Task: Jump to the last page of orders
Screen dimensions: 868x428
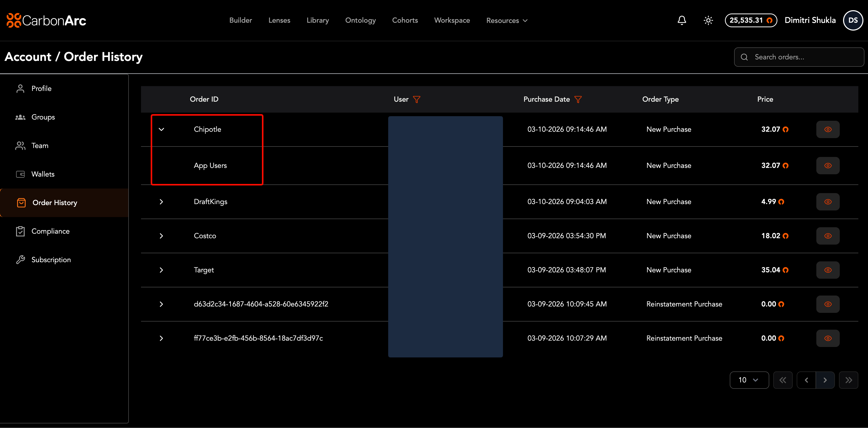Action: click(848, 380)
